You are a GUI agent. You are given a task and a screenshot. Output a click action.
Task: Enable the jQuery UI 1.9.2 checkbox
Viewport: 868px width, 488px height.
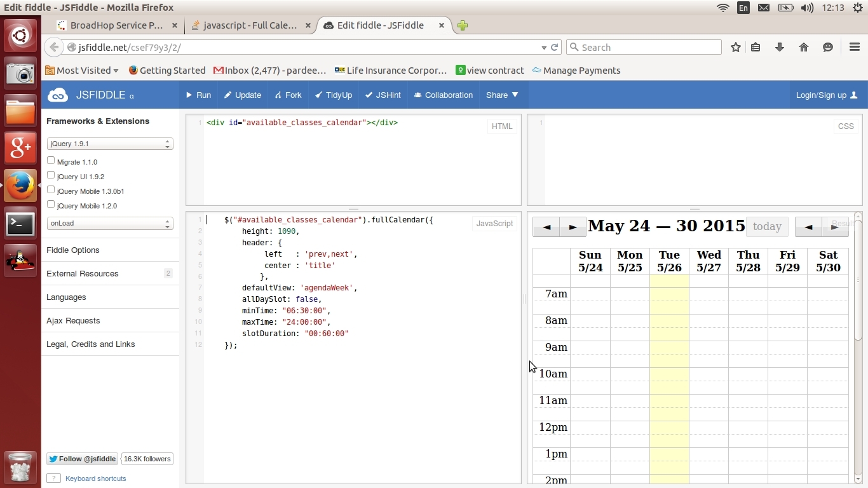coord(51,175)
